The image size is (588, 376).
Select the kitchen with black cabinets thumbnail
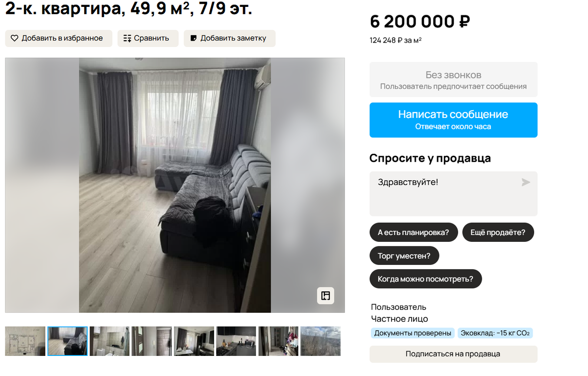[236, 341]
